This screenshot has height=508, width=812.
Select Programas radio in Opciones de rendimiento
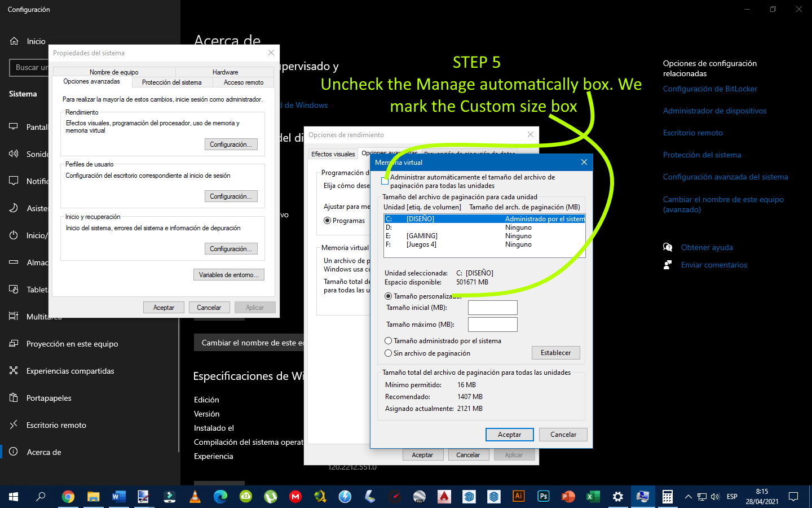327,221
